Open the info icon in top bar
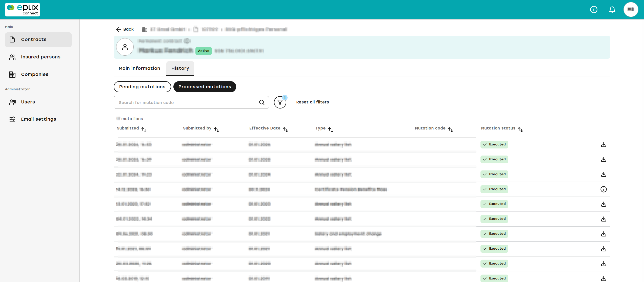Screen dimensions: 644x282 (594, 10)
